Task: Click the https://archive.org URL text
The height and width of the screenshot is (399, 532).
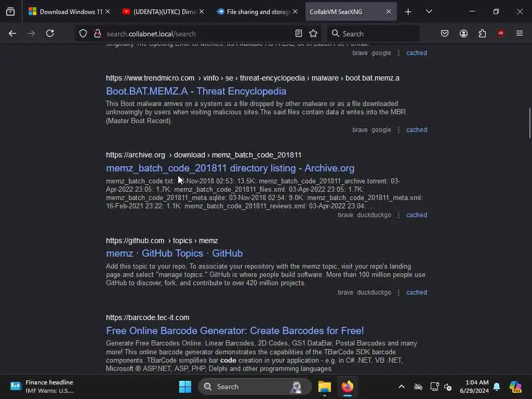Action: (136, 155)
